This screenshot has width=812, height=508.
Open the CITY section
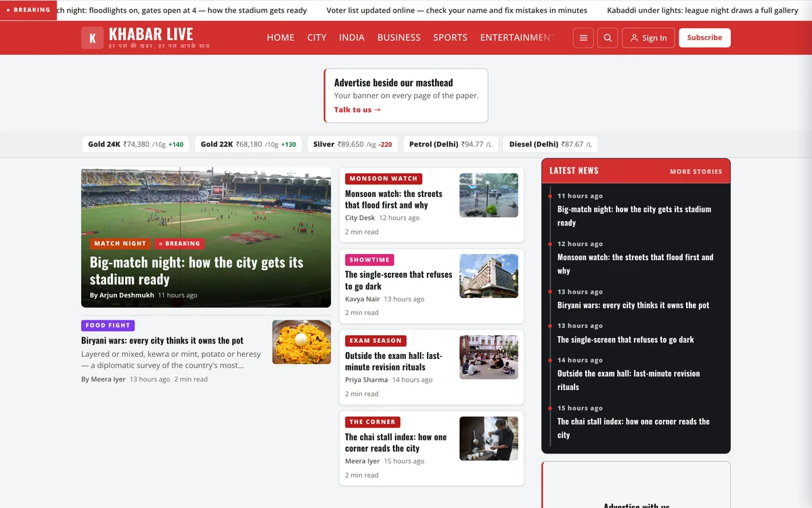pyautogui.click(x=317, y=37)
